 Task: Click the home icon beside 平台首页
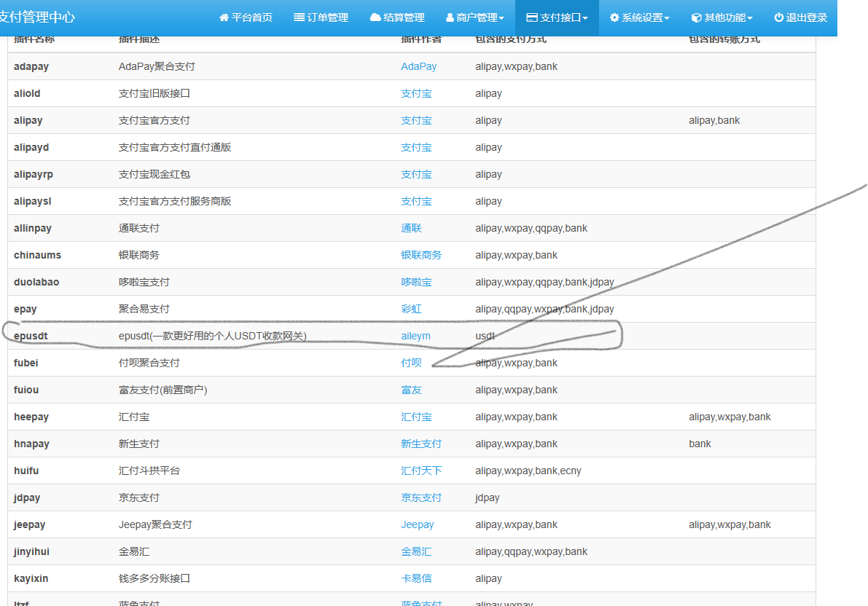224,17
